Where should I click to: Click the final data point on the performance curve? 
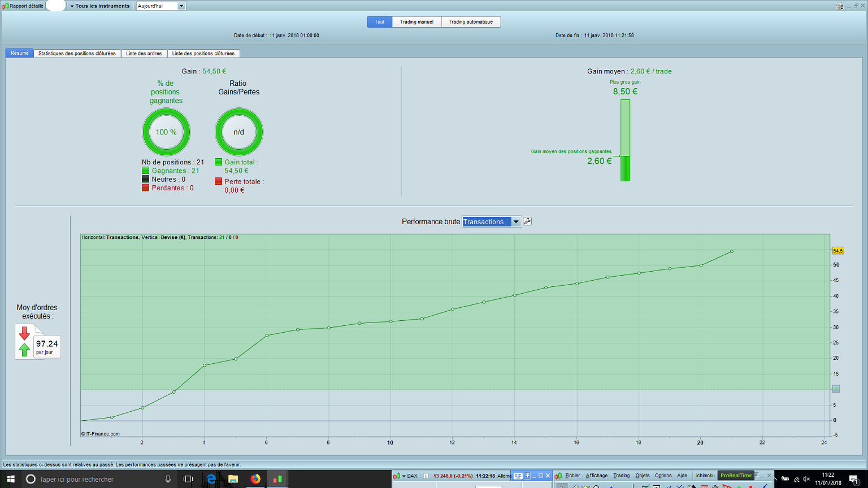tap(732, 251)
